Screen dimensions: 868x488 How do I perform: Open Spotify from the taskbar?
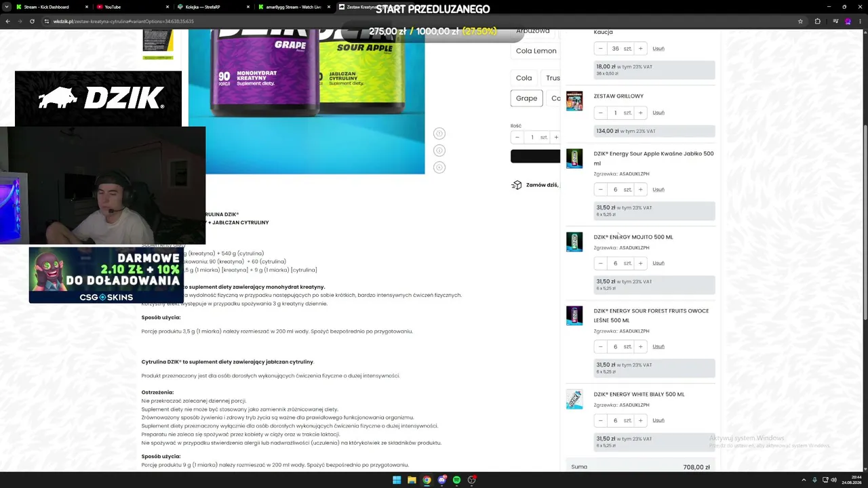point(456,480)
